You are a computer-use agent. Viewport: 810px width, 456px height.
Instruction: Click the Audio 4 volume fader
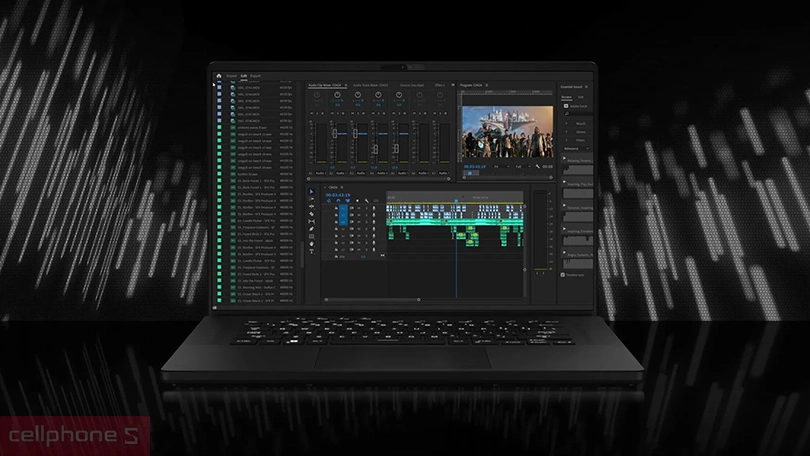(x=376, y=149)
